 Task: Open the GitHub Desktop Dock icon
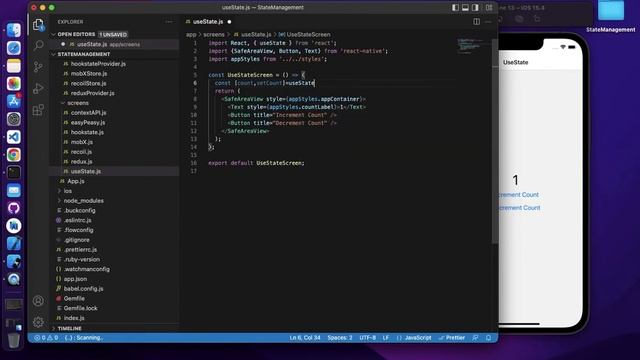[13, 208]
